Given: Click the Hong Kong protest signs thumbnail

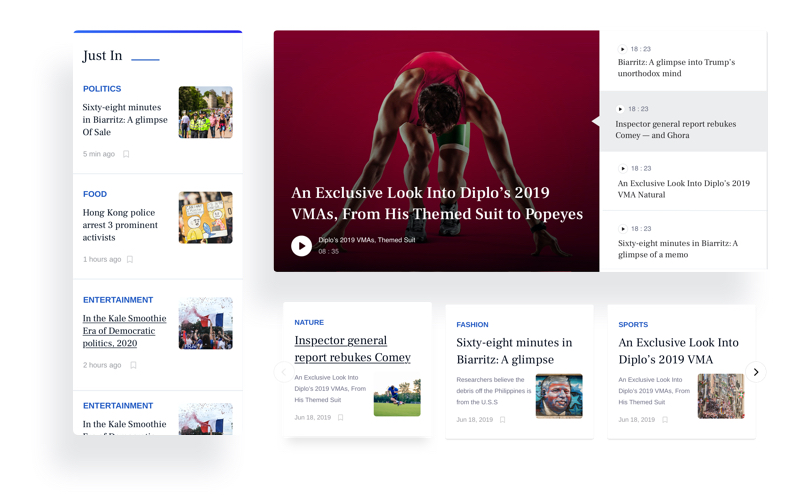Looking at the screenshot, I should (x=205, y=217).
